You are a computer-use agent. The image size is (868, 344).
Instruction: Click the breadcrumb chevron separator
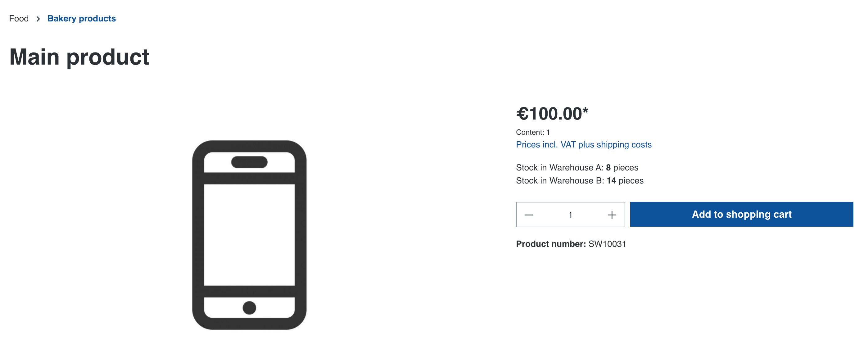click(x=38, y=19)
